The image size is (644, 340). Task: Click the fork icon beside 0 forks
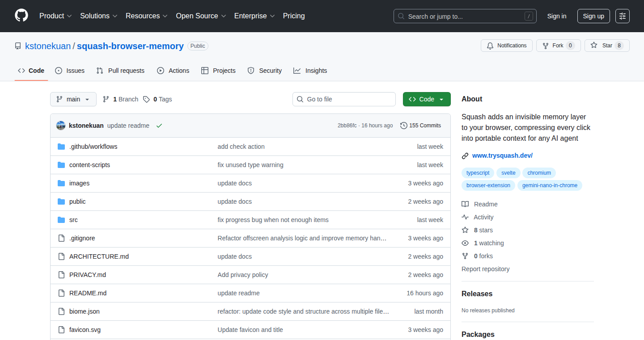click(465, 256)
